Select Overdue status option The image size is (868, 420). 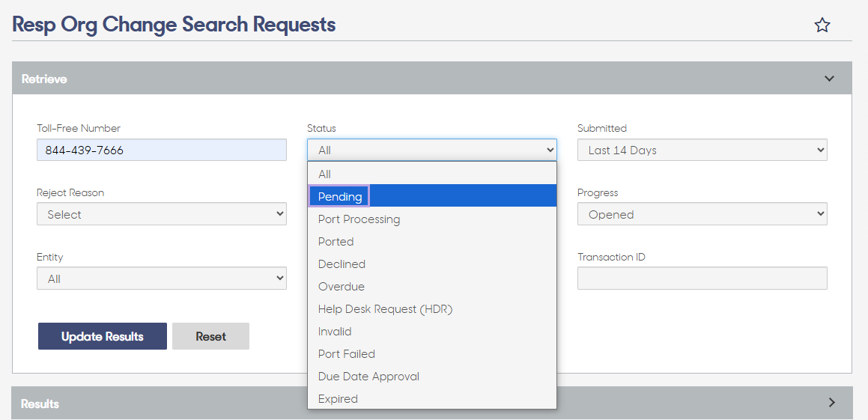click(432, 287)
